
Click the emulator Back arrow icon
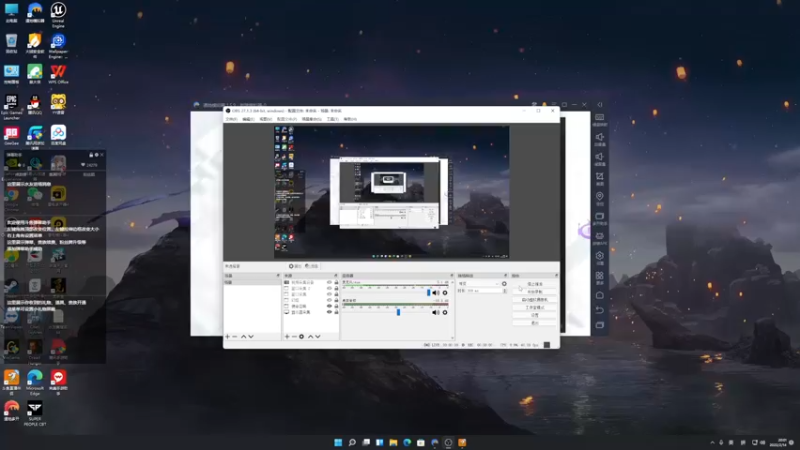599,310
